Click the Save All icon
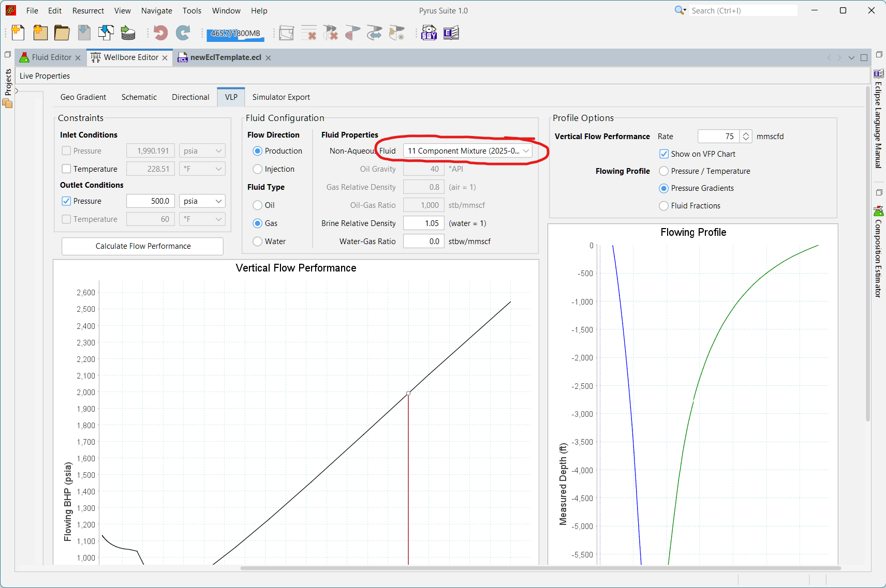 106,33
